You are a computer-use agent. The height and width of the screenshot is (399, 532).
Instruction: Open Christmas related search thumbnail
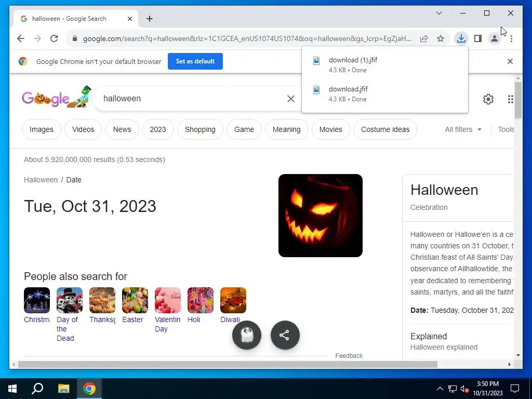click(x=37, y=300)
